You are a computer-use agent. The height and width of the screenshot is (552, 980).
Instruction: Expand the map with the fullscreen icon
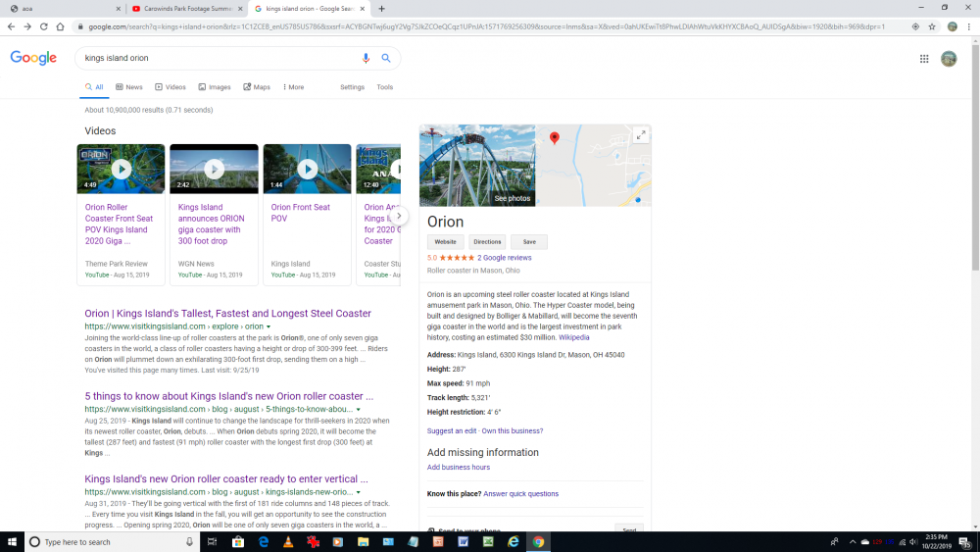640,135
